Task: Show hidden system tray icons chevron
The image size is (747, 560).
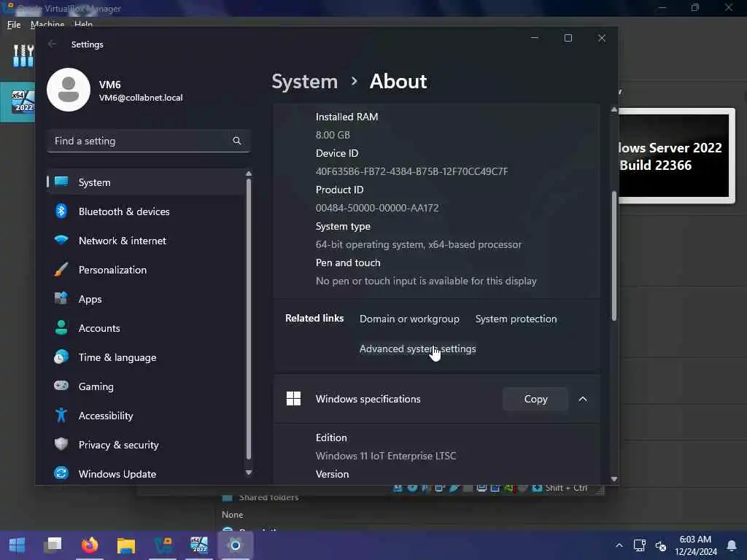Action: click(619, 545)
